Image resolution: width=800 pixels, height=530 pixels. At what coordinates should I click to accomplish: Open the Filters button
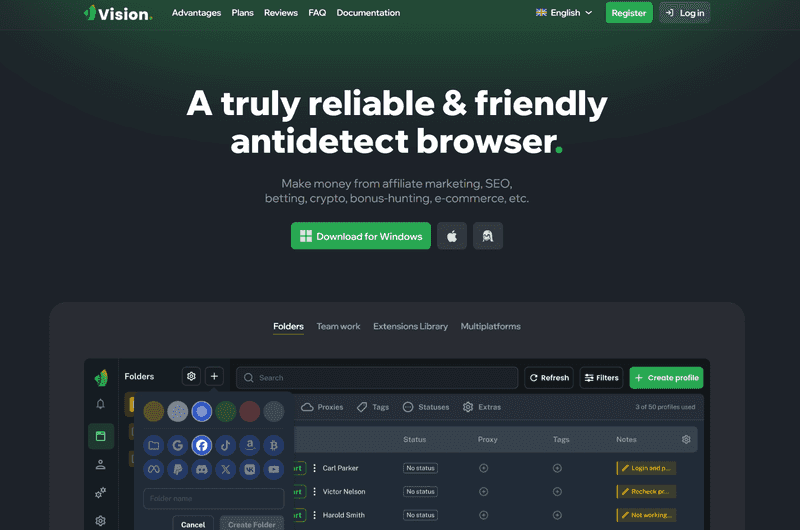601,378
